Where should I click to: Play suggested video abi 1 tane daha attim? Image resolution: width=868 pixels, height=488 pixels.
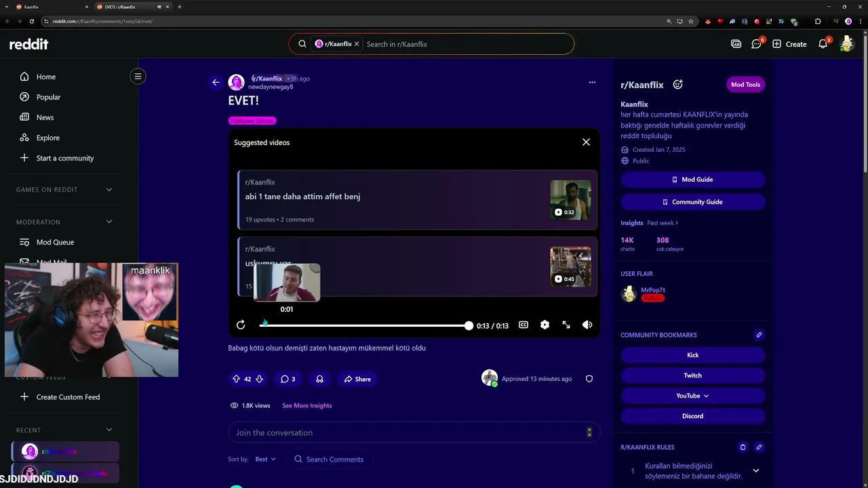click(418, 200)
